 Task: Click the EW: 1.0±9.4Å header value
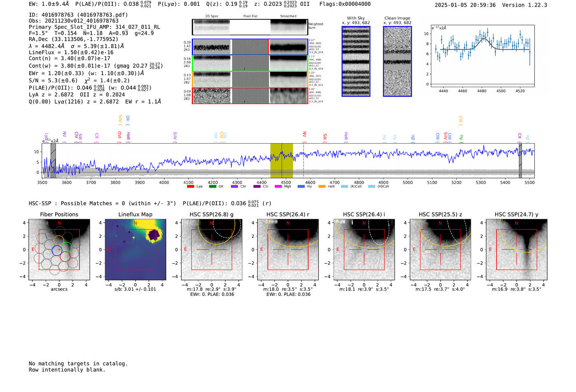(x=49, y=4)
